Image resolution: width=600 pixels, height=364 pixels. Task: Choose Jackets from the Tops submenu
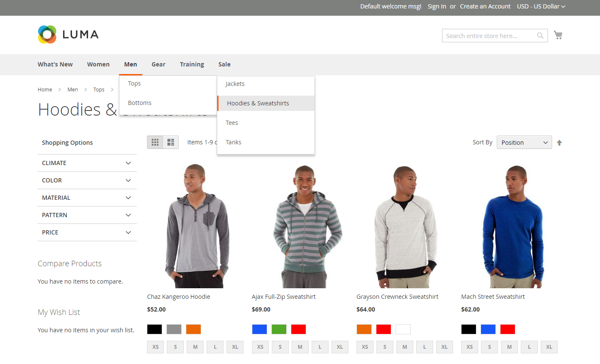pos(266,84)
